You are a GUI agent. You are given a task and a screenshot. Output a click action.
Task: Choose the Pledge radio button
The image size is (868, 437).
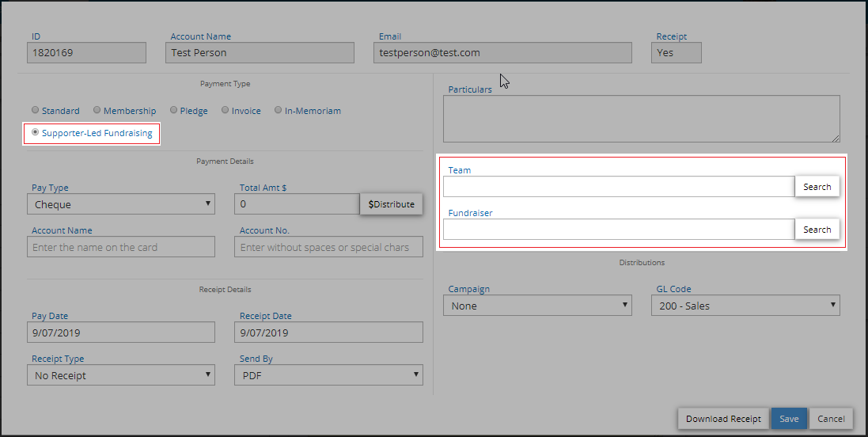173,111
